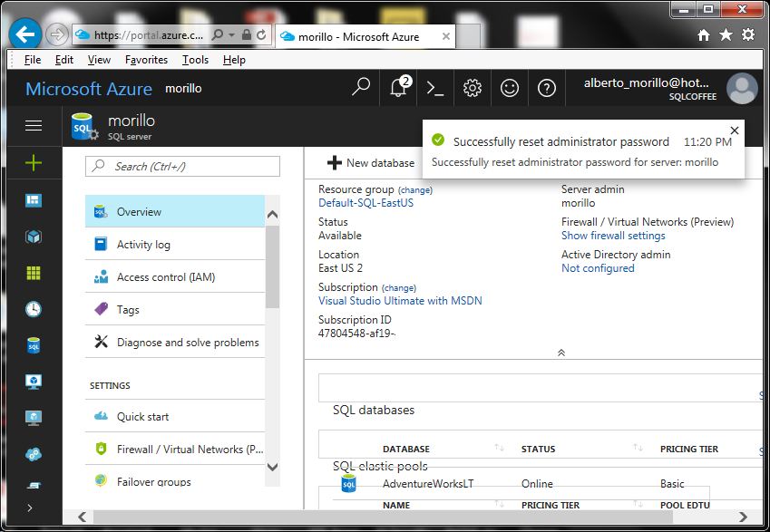Open browser favorites star icon
Viewport: 770px width, 532px height.
pos(726,34)
